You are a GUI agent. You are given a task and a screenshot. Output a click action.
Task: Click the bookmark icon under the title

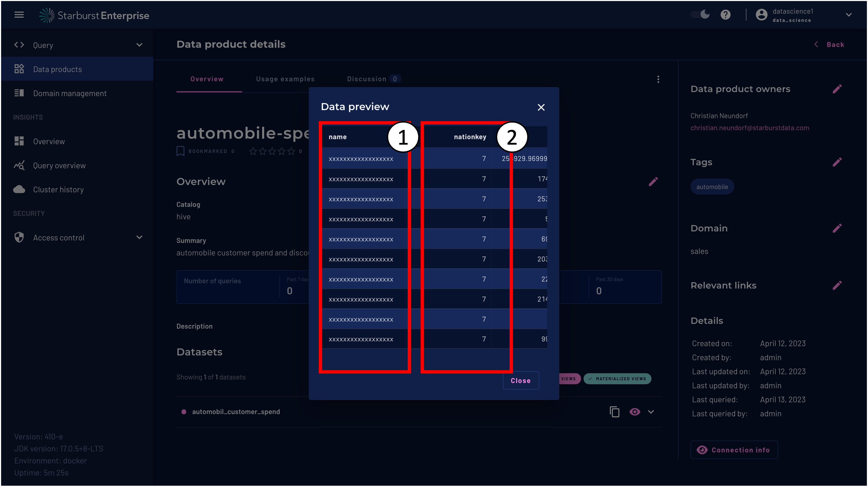pyautogui.click(x=180, y=151)
